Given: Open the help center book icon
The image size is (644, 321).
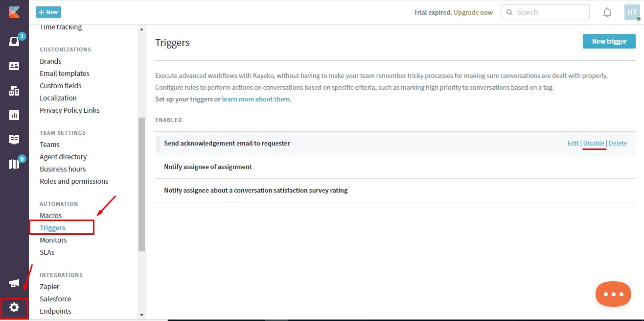Looking at the screenshot, I should click(x=14, y=140).
